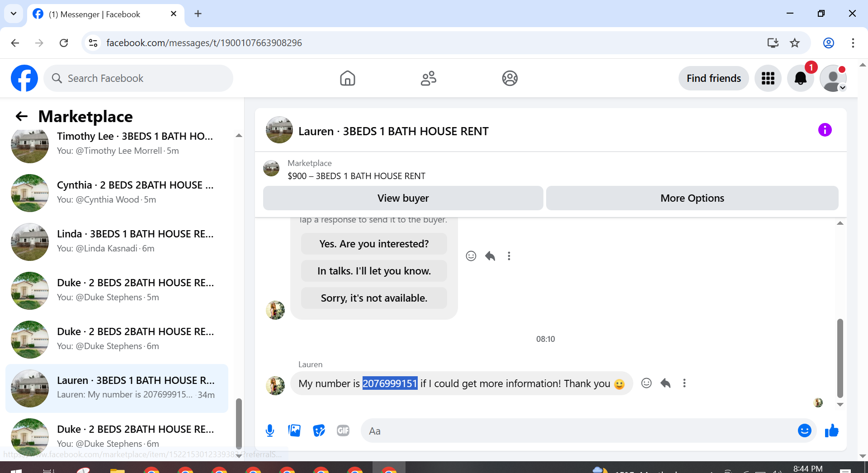Open more options on Lauren's number message
This screenshot has width=868, height=473.
[x=684, y=383]
